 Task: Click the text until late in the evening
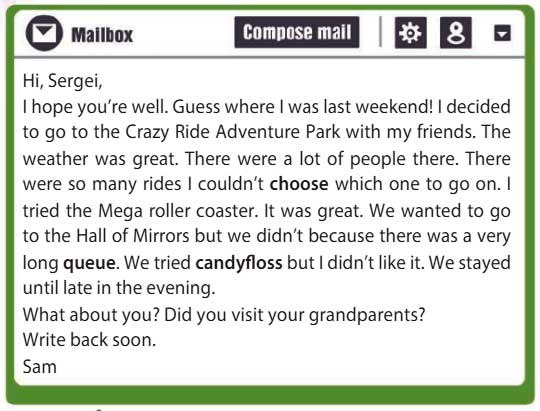tap(119, 288)
